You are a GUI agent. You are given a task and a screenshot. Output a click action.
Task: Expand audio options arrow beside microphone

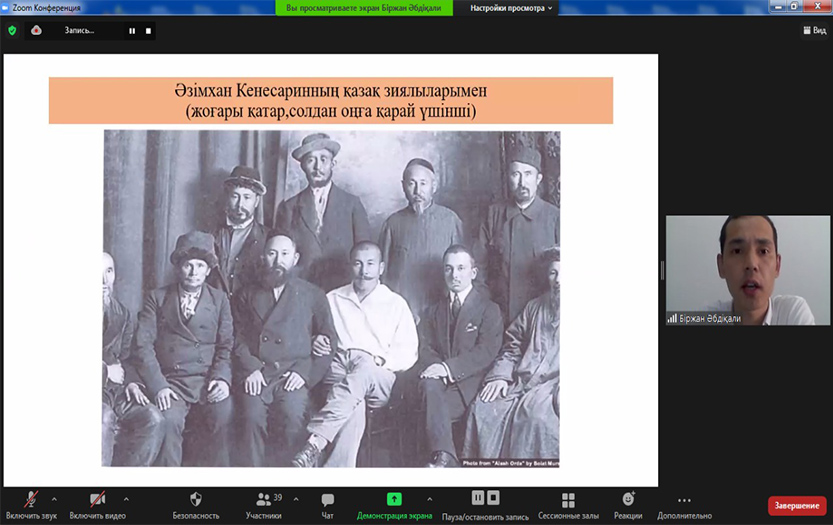pyautogui.click(x=54, y=498)
